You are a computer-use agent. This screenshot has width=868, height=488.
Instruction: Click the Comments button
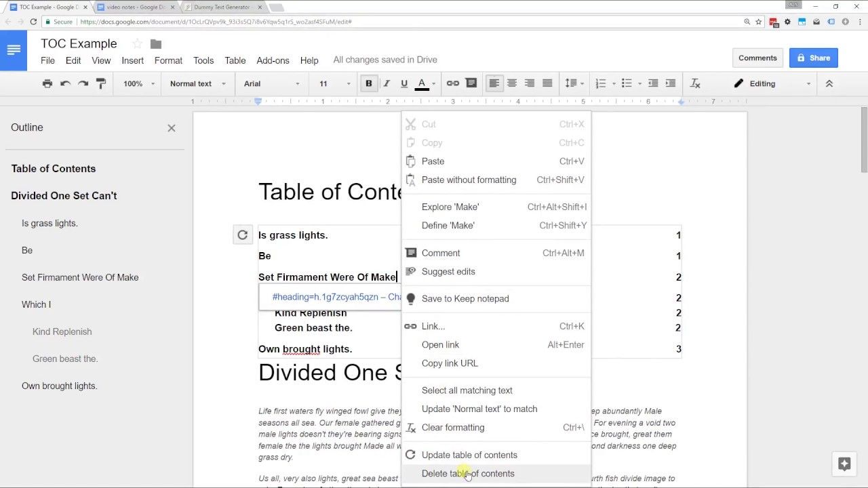[x=757, y=58]
